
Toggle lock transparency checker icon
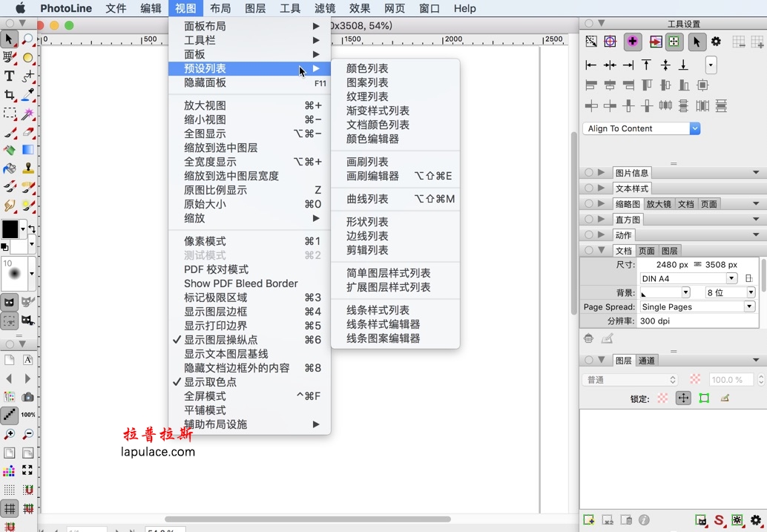click(662, 398)
